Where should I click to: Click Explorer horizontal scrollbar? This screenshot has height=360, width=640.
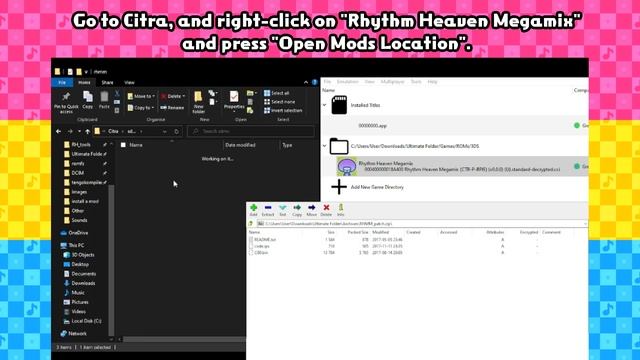coord(184,339)
